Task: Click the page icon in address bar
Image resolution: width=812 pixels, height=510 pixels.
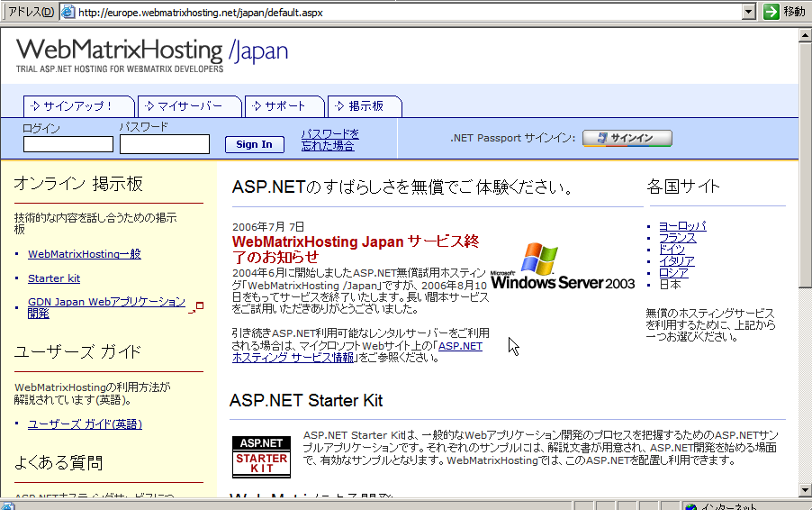Action: point(68,12)
